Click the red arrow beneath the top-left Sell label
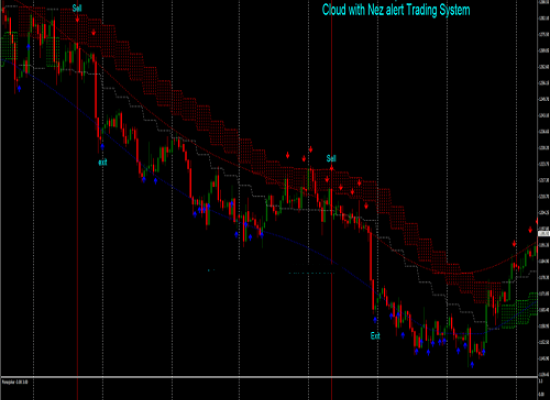This screenshot has width=550, height=400. point(78,20)
